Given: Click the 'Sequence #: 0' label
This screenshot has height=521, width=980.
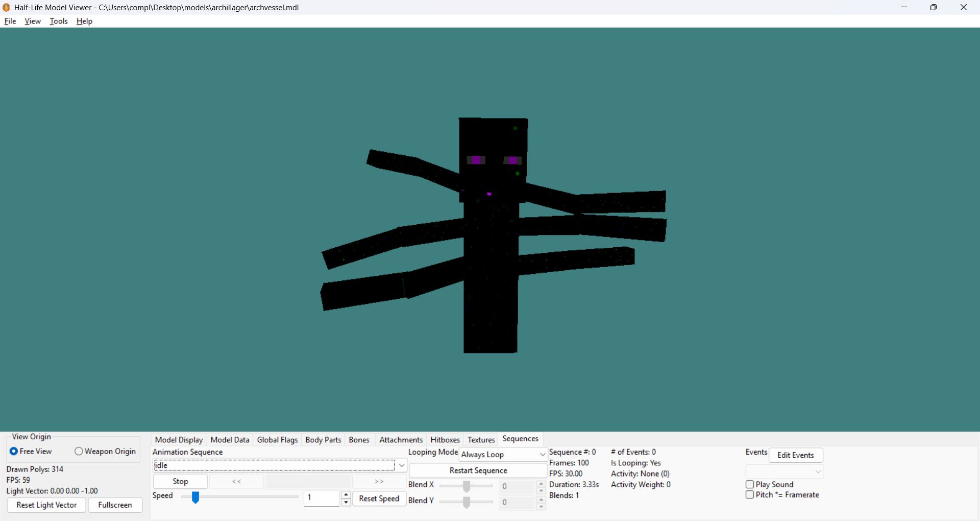Looking at the screenshot, I should [573, 452].
